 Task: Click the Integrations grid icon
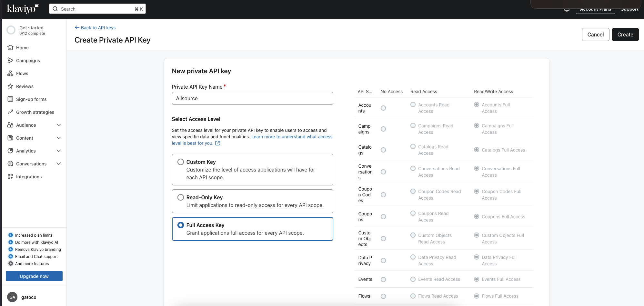coord(10,177)
